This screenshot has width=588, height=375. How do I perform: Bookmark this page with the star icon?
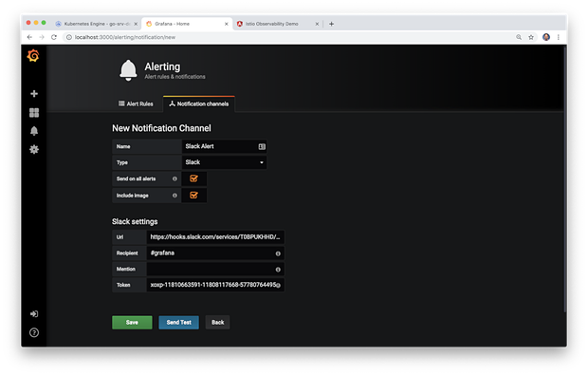tap(531, 37)
